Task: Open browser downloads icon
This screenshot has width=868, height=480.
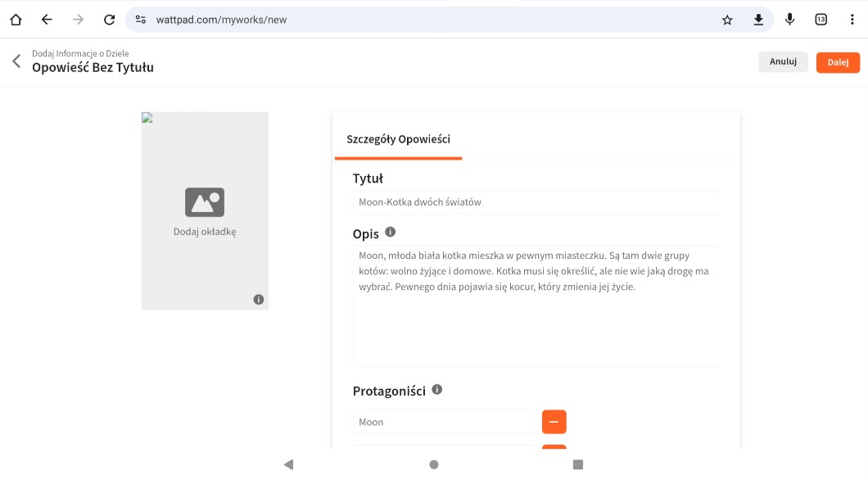Action: click(x=758, y=20)
